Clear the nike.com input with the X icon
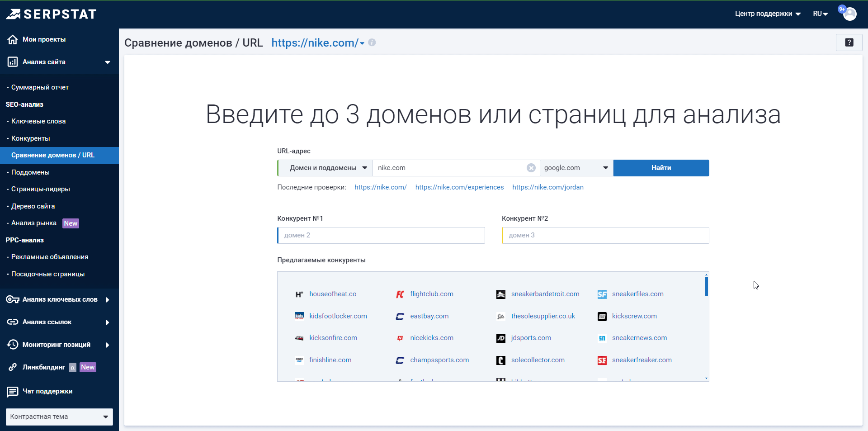Viewport: 868px width, 431px height. click(531, 168)
